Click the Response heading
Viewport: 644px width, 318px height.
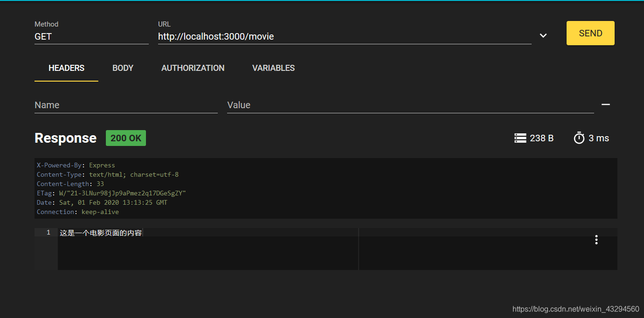(66, 138)
